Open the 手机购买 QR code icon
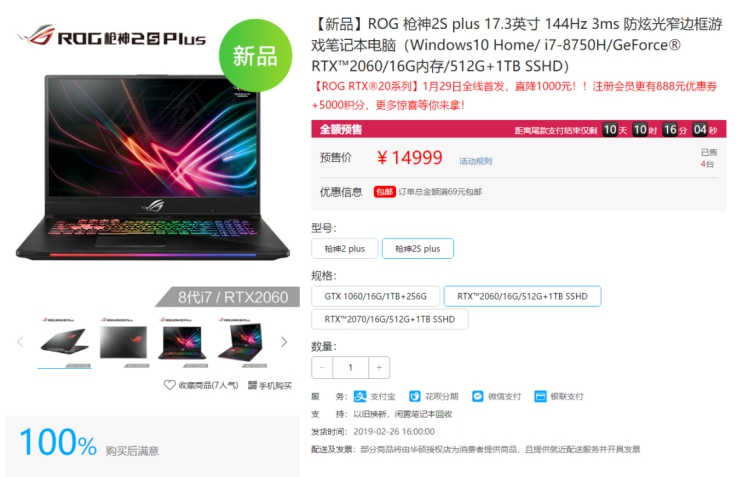The width and height of the screenshot is (737, 477). (x=252, y=385)
